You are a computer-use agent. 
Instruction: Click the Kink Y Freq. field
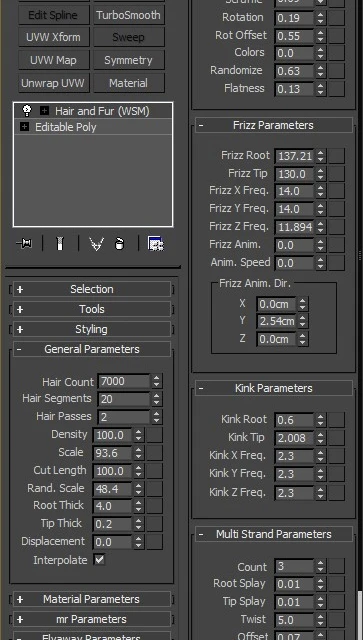pos(294,474)
